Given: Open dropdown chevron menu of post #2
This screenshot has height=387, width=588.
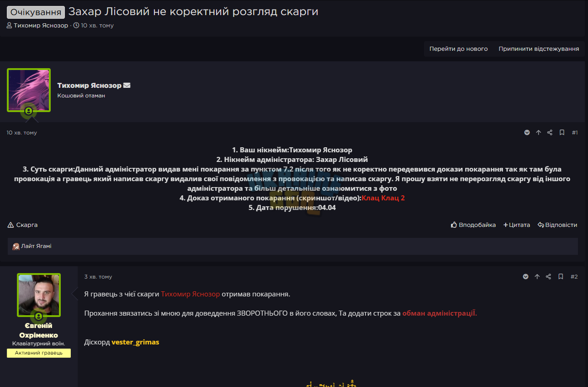Looking at the screenshot, I should (525, 277).
